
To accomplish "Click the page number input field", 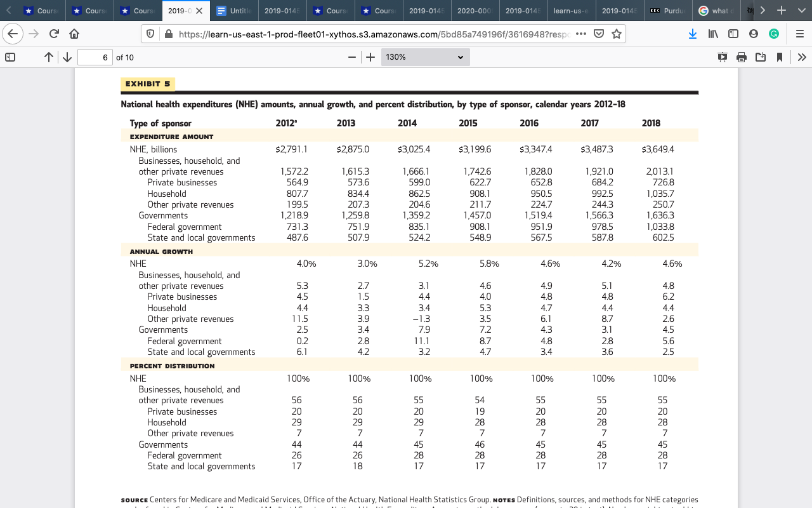I will [95, 57].
